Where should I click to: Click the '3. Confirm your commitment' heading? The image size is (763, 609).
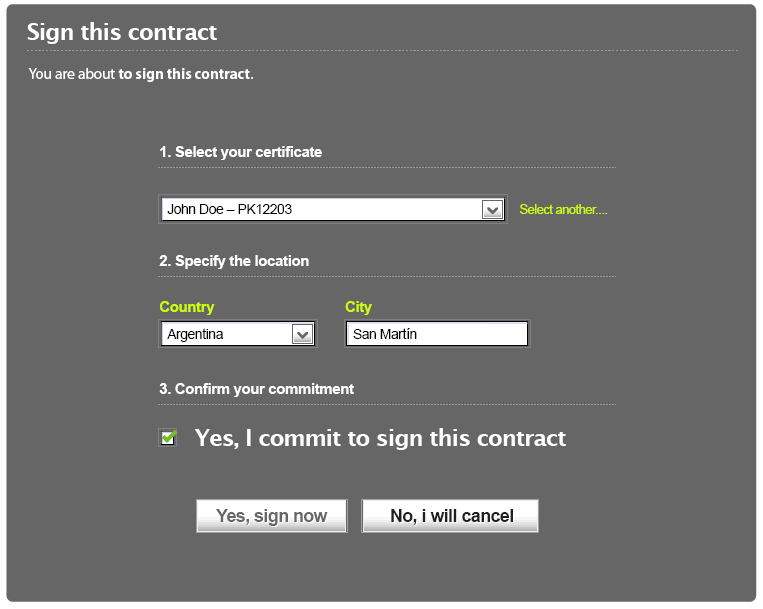(256, 389)
